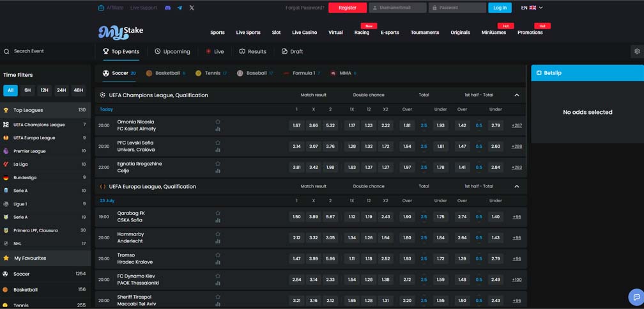Open statistics for Omonia Nicosia match

point(218,129)
